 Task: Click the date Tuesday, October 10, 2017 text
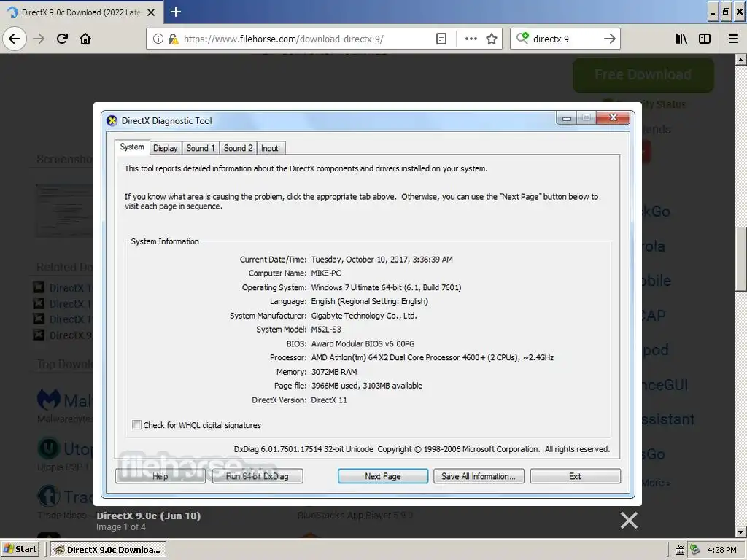point(382,259)
